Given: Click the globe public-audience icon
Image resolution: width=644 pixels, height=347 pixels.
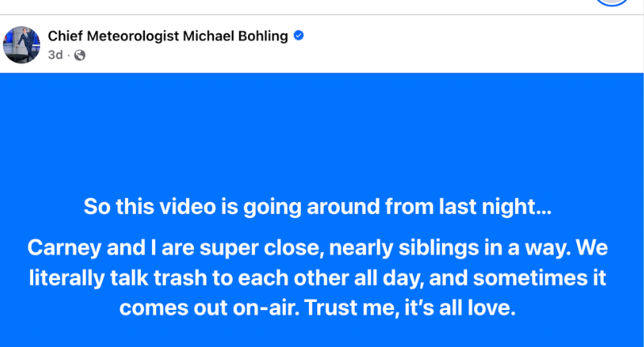Looking at the screenshot, I should (80, 56).
